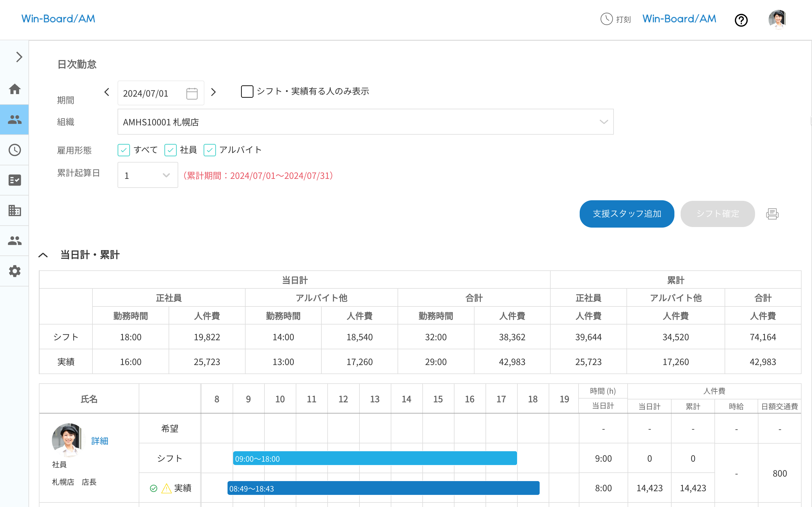Enable the シフト・実績有る人のみ表示 checkbox

(247, 91)
